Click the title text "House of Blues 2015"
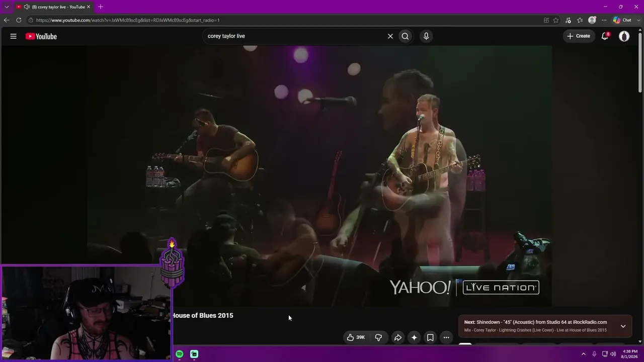Screen dimensions: 644x362 click(203, 316)
